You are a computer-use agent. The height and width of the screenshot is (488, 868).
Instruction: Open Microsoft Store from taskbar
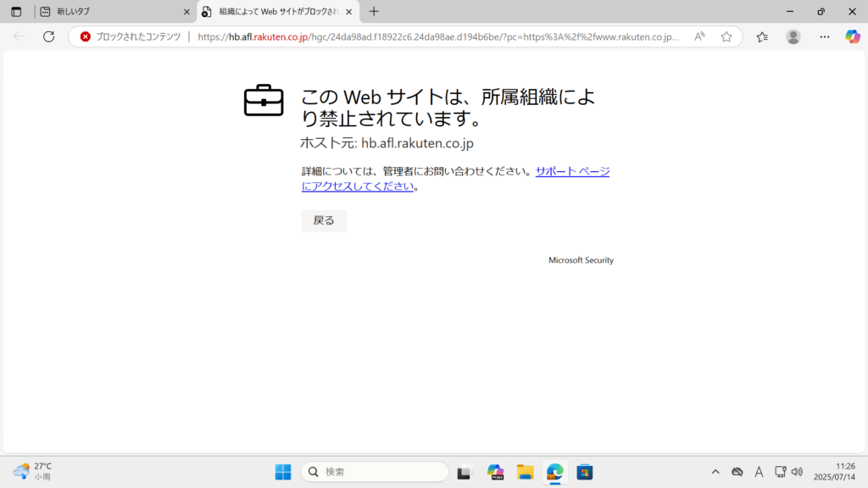(585, 472)
